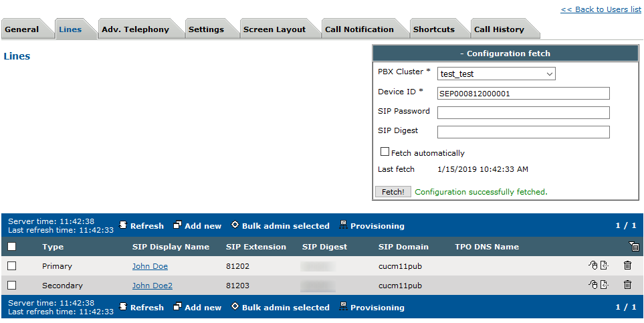Focus the Device ID input field
Screen dimensions: 644x323
click(523, 93)
